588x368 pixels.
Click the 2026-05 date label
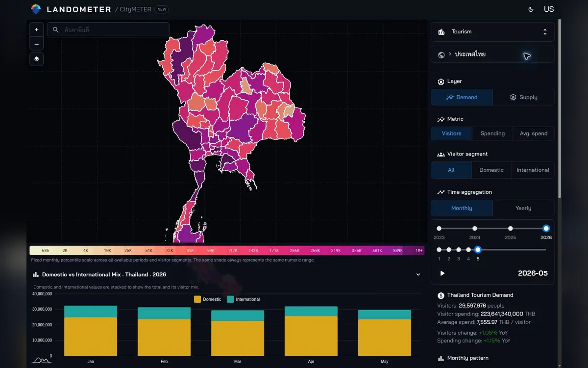click(533, 273)
